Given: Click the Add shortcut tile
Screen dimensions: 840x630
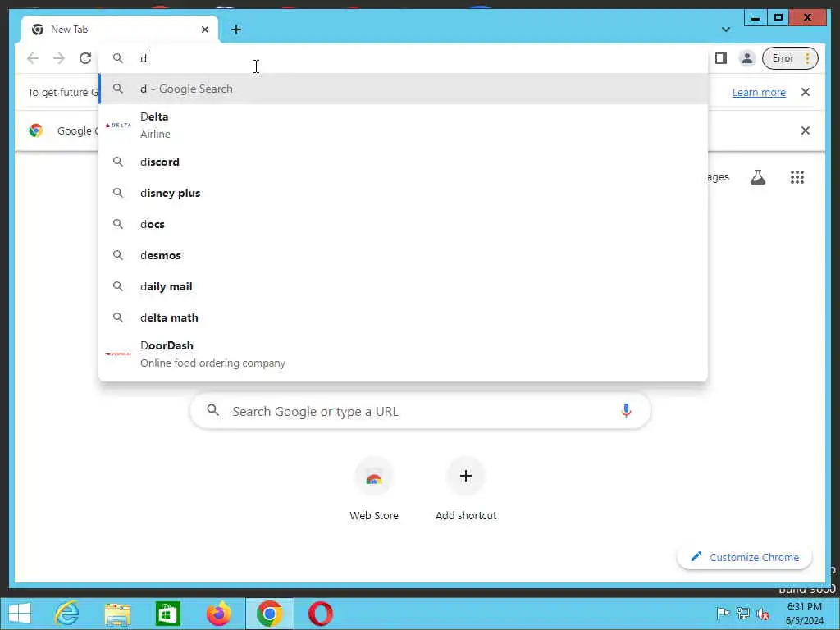Looking at the screenshot, I should [466, 490].
